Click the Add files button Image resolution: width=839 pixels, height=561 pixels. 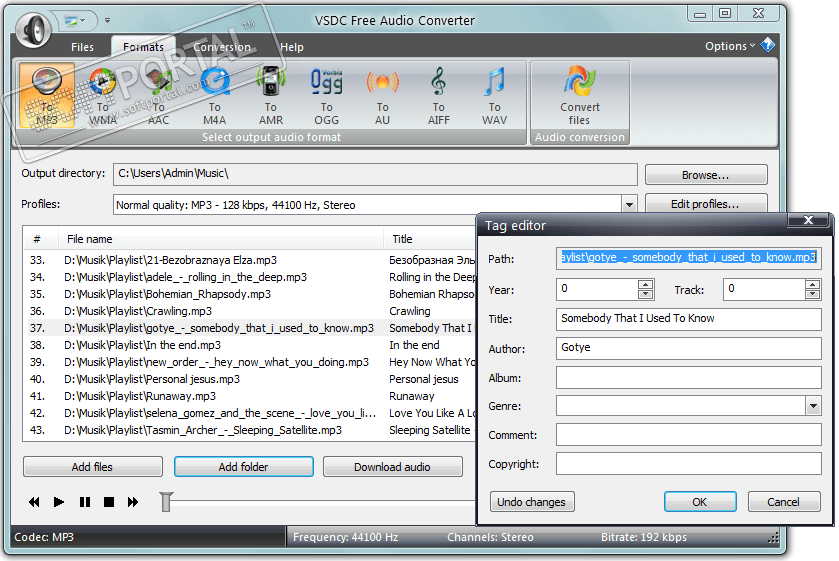click(x=93, y=467)
